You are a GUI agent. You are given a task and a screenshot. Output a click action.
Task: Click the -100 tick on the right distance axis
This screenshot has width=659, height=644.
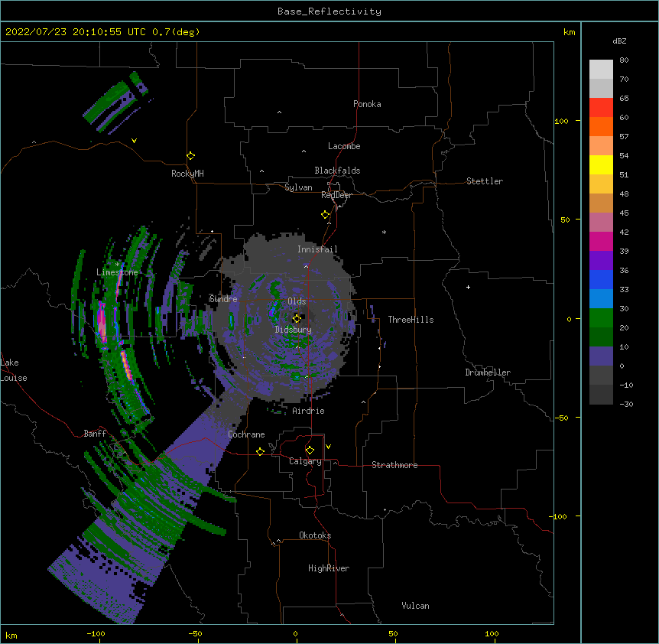coord(559,516)
